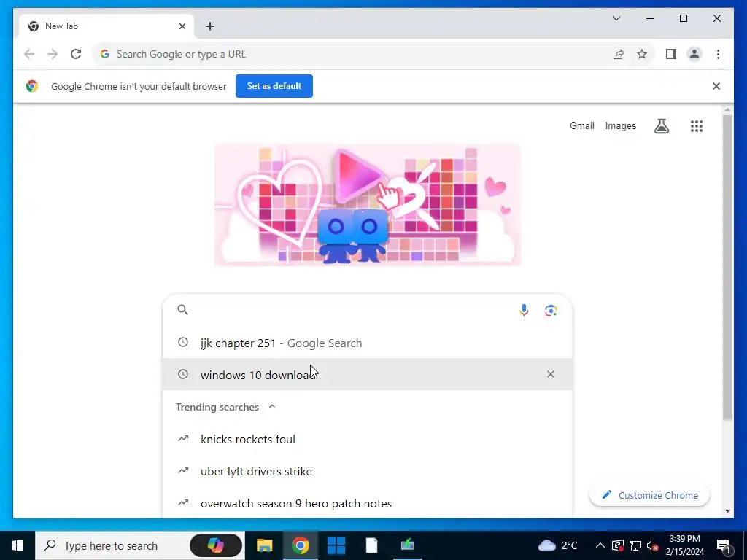Click the trending arrow beside knicks rockets foul
Image resolution: width=747 pixels, height=560 pixels.
[183, 438]
